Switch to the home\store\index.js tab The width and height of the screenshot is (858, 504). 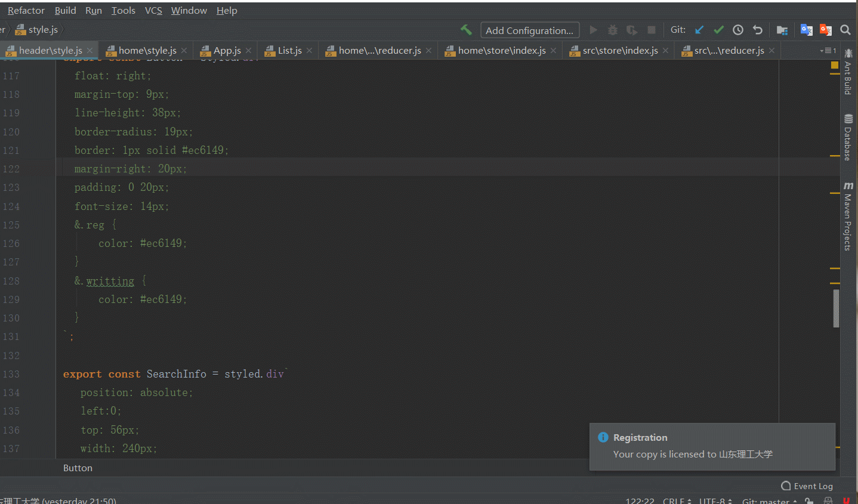[501, 51]
